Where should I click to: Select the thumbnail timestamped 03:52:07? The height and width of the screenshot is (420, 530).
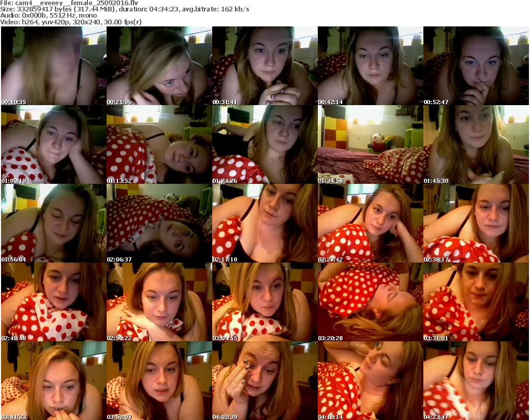coord(159,381)
